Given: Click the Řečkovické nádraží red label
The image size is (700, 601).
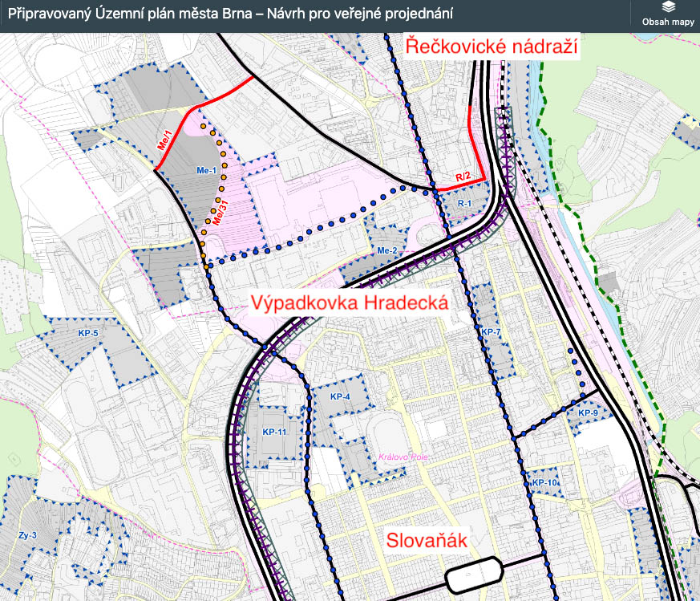Looking at the screenshot, I should [492, 47].
